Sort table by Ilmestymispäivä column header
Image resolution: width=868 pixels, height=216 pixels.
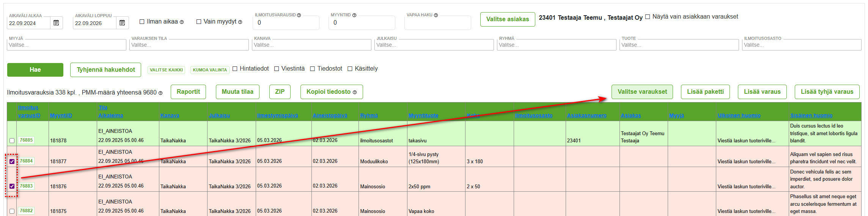[277, 115]
